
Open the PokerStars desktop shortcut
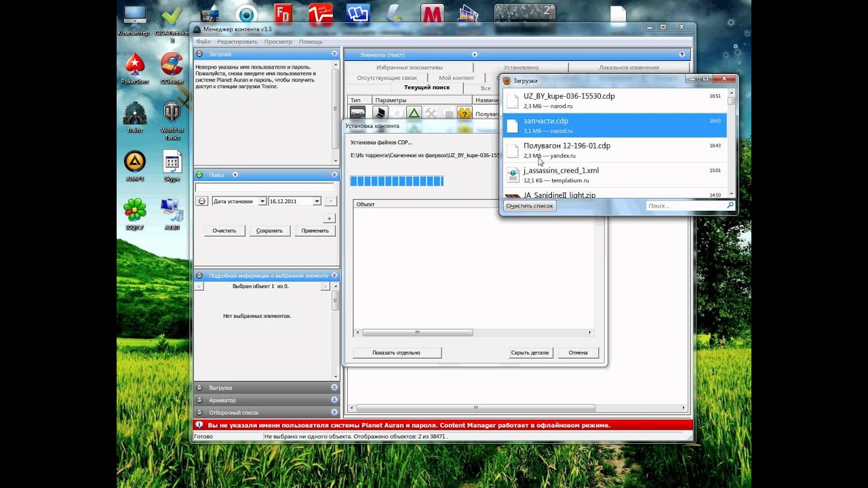click(134, 68)
